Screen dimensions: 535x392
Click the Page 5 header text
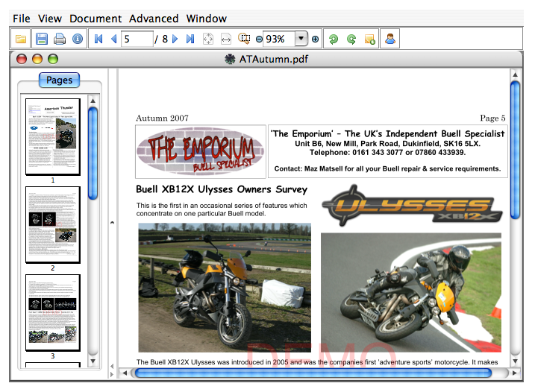click(492, 118)
